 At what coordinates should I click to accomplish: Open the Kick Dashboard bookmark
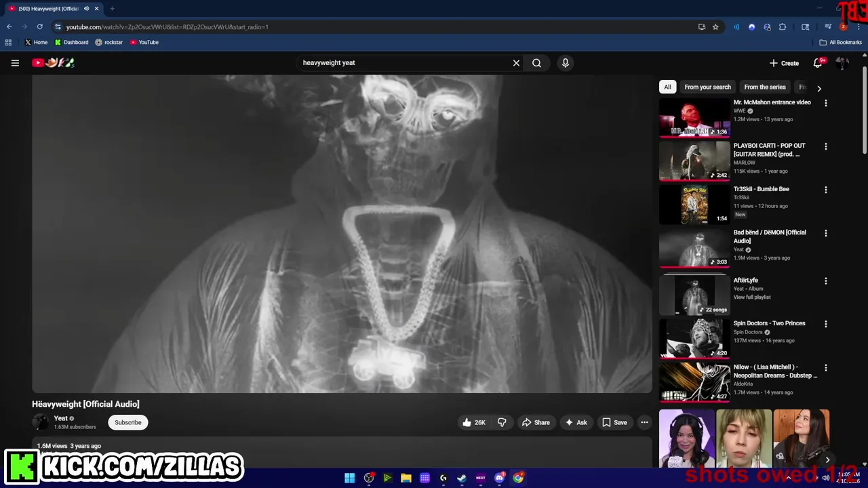[x=72, y=42]
